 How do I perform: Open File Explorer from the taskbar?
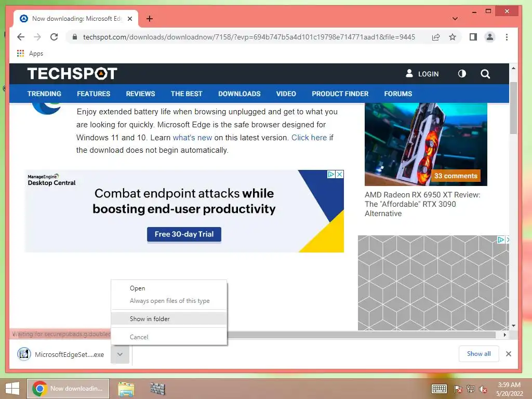(126, 389)
